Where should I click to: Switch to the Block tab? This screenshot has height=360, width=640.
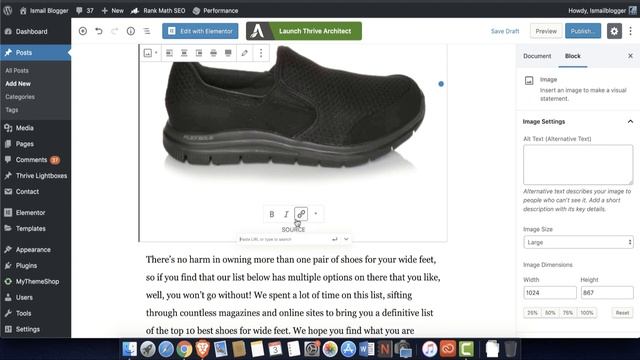[x=573, y=56]
